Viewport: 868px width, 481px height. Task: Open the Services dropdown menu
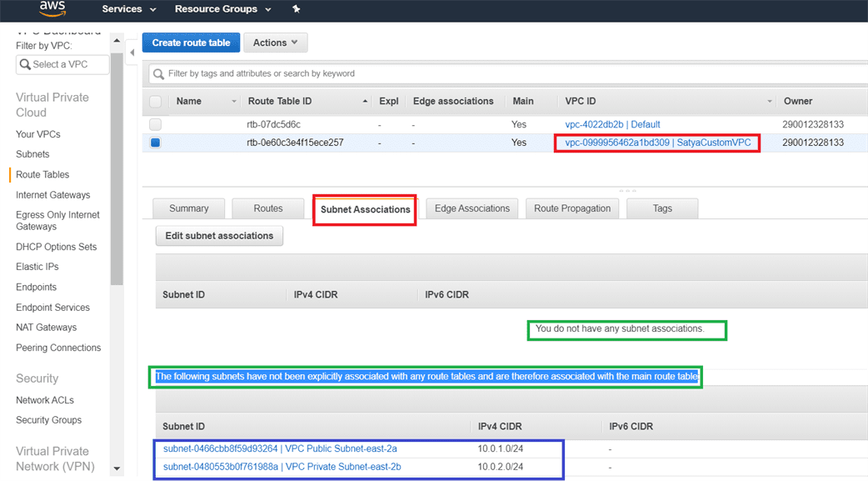tap(128, 9)
